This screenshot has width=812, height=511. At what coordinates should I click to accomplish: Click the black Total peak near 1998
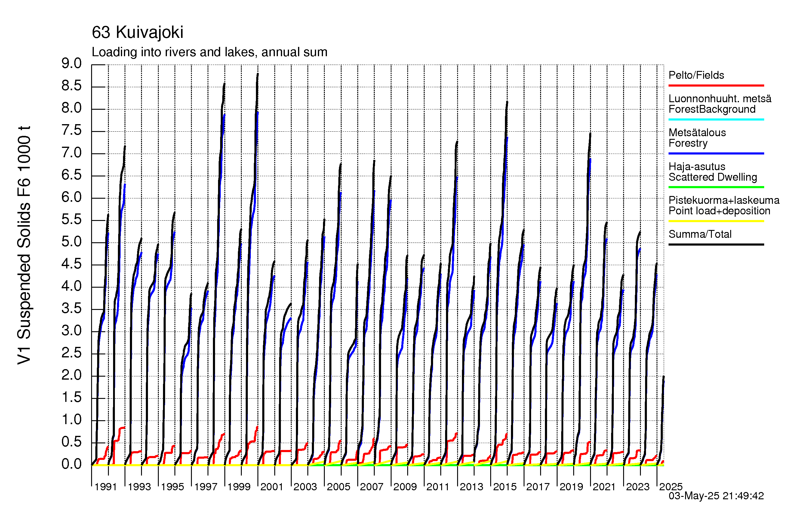[x=225, y=84]
